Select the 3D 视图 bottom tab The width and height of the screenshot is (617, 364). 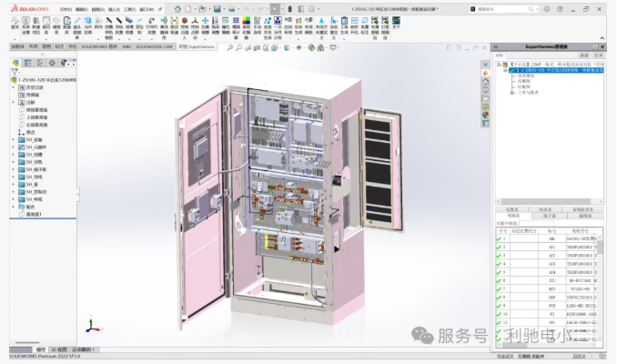pyautogui.click(x=59, y=349)
